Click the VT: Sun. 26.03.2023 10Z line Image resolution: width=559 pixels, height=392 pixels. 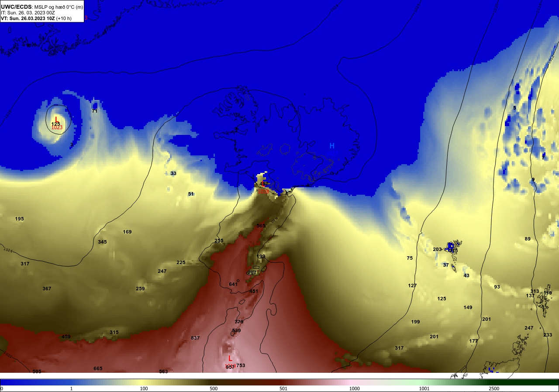[36, 18]
